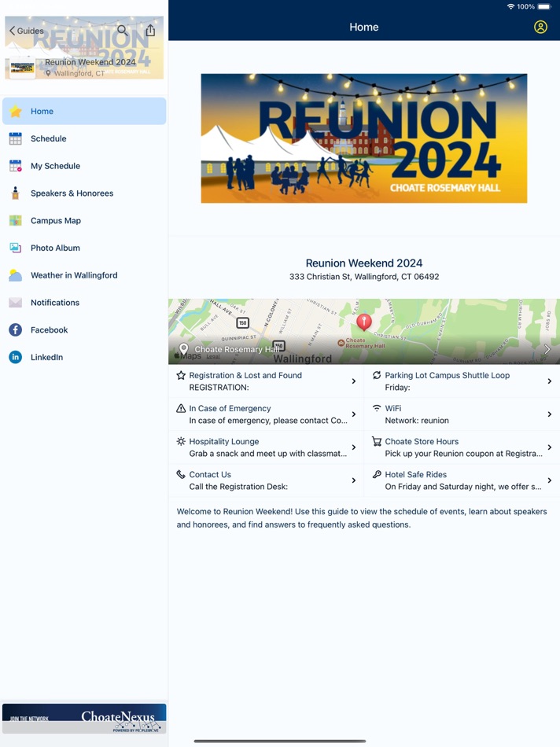560x747 pixels.
Task: Tap the system WiFi status icon
Action: pos(511,6)
